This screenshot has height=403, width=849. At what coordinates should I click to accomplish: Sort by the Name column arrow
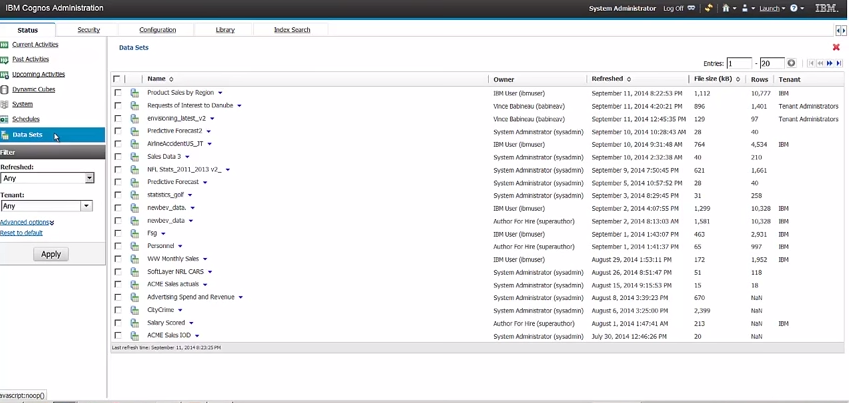point(171,79)
